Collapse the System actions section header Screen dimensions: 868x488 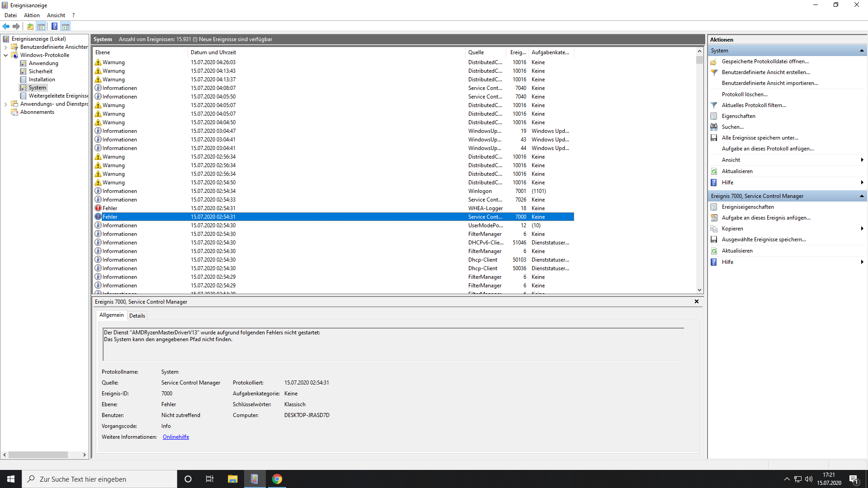click(x=861, y=51)
